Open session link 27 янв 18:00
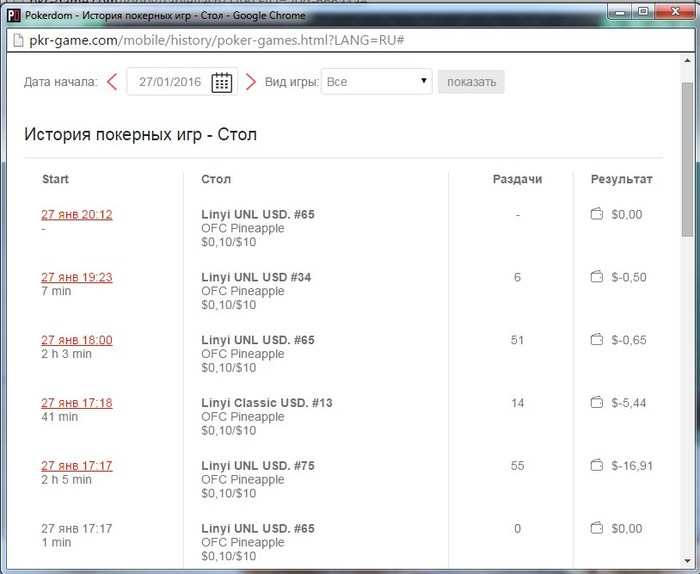Image resolution: width=700 pixels, height=574 pixels. pyautogui.click(x=77, y=341)
